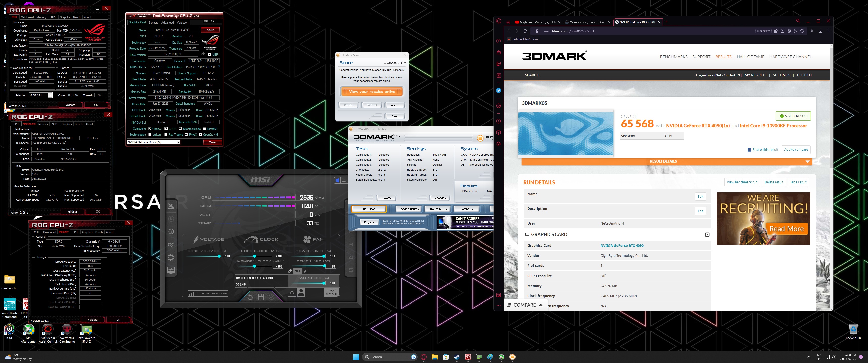Apply Afterburner settings with checkmark icon

coord(272,297)
